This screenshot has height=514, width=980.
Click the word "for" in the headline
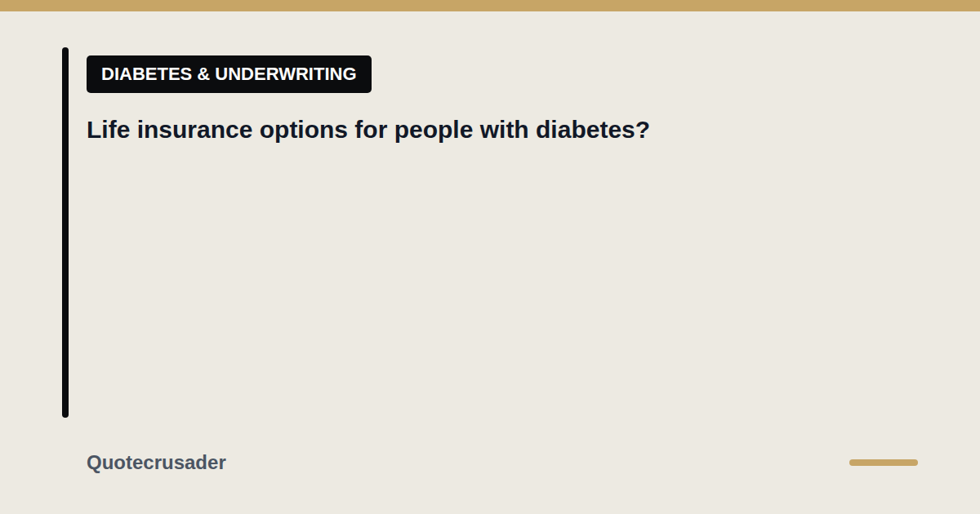[x=371, y=130]
